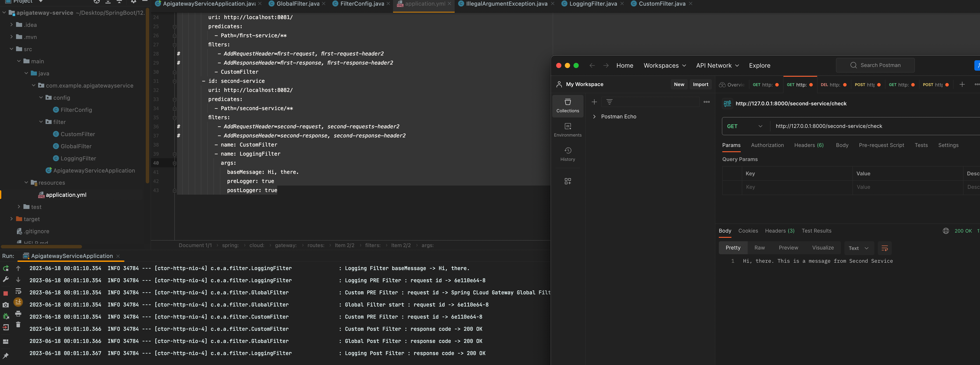Open Overview tab in Postman
The width and height of the screenshot is (980, 365).
pos(732,85)
